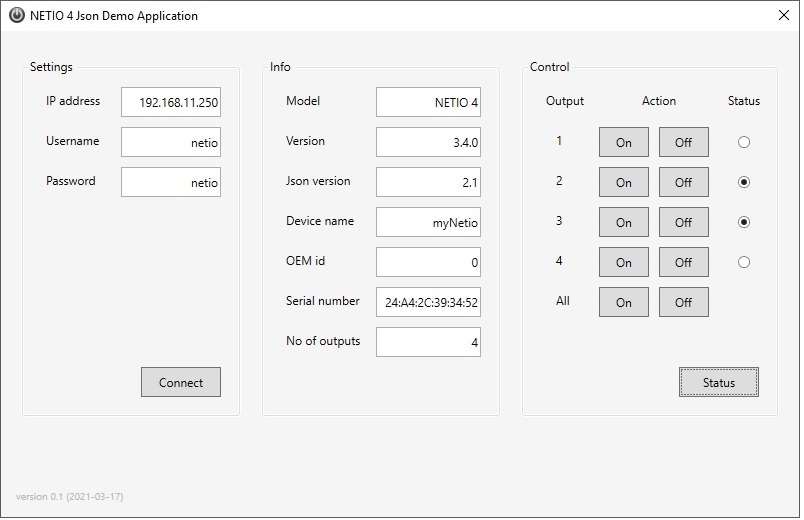The image size is (804, 520).
Task: Click the NETIO power icon in title bar
Action: (x=16, y=15)
